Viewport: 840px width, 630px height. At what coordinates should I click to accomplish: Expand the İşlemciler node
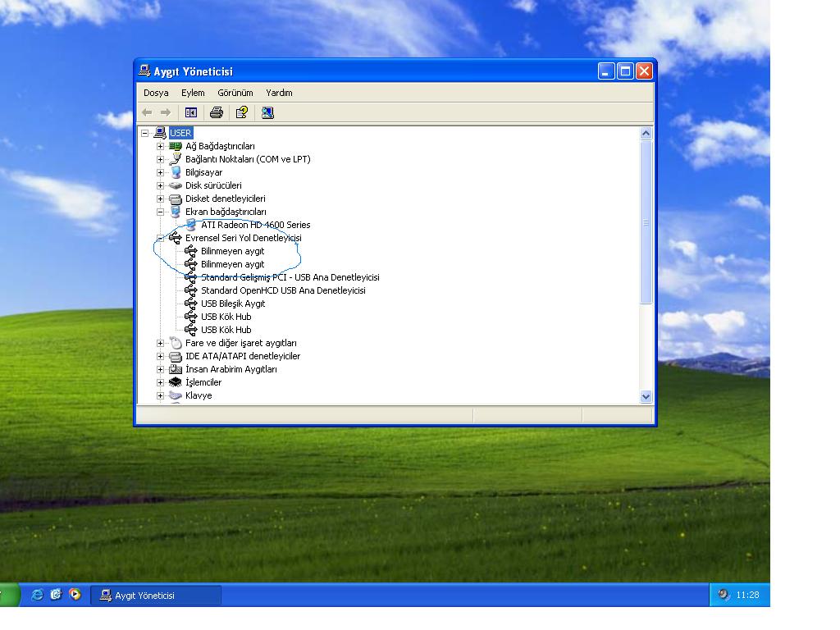[160, 382]
